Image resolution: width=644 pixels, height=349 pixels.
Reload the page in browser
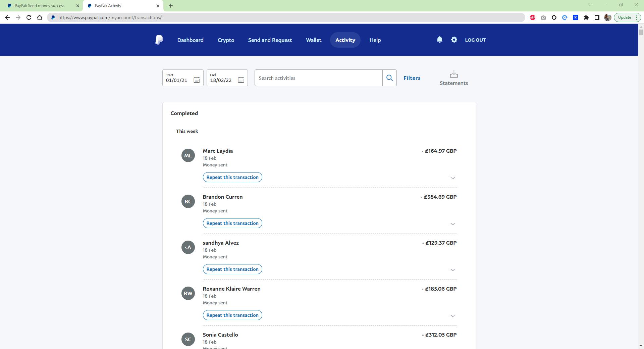tap(29, 17)
